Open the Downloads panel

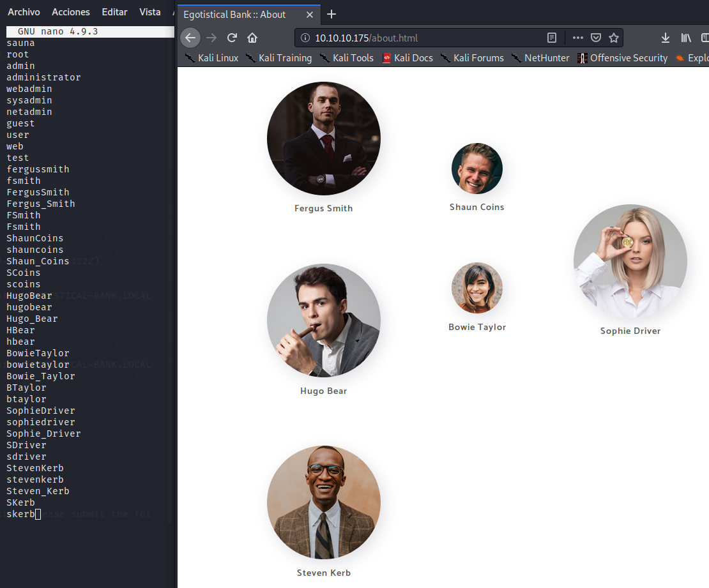[665, 38]
